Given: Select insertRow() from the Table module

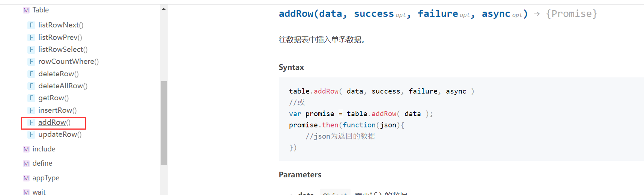Looking at the screenshot, I should (57, 110).
